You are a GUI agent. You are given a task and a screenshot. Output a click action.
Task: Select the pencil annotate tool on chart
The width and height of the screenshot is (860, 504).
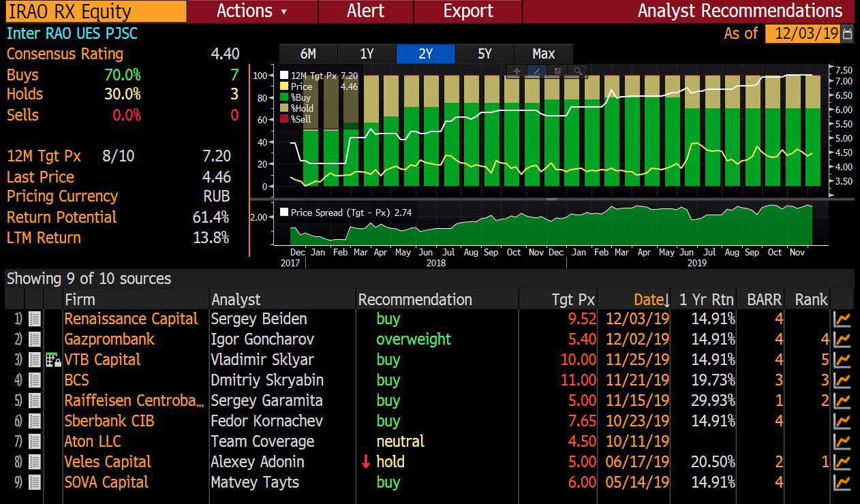tap(537, 71)
